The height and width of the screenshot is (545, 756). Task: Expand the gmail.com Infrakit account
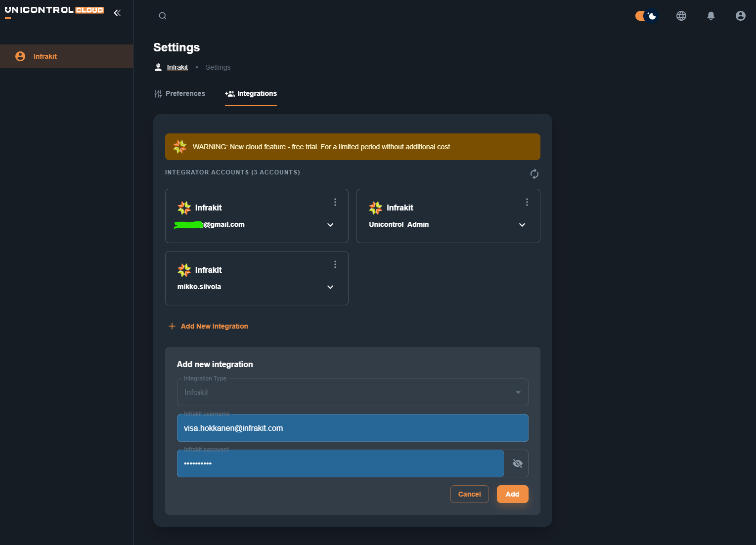point(330,225)
